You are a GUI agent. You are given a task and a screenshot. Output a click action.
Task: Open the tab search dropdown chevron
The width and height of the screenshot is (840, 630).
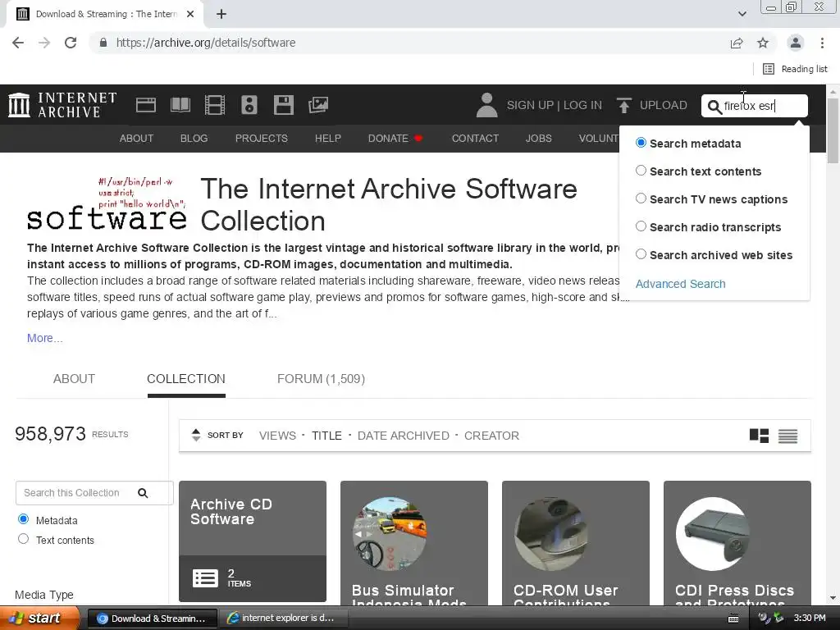[742, 14]
